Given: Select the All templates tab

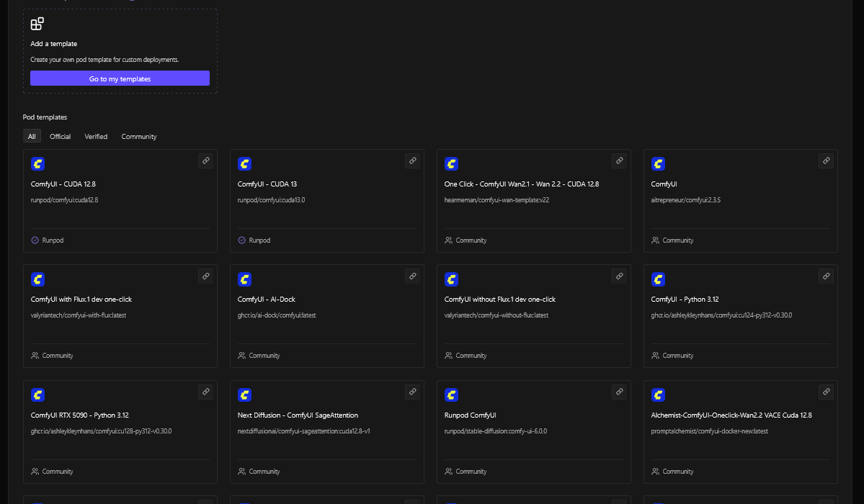Looking at the screenshot, I should click(32, 136).
